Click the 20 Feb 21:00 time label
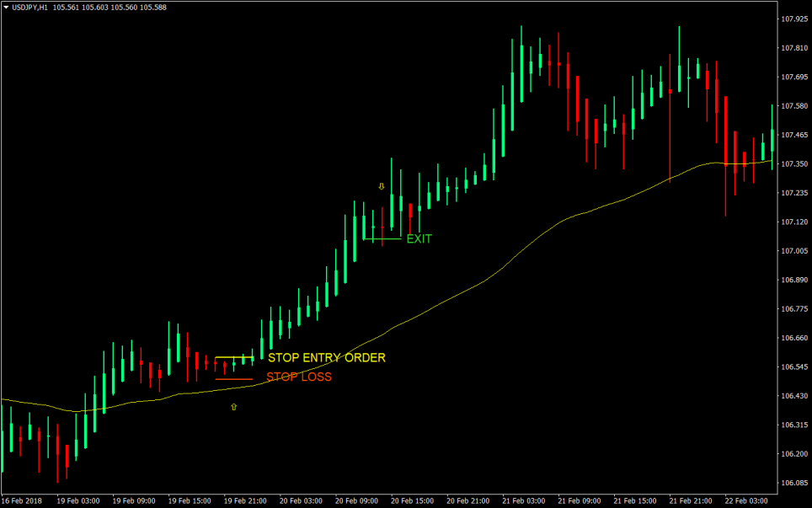812x508 pixels. (x=467, y=501)
